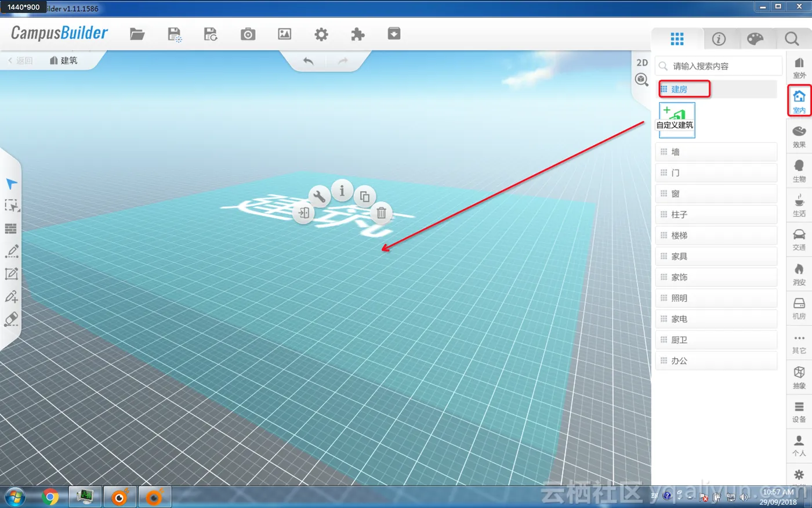
Task: Open the model library grid tab
Action: pyautogui.click(x=677, y=39)
